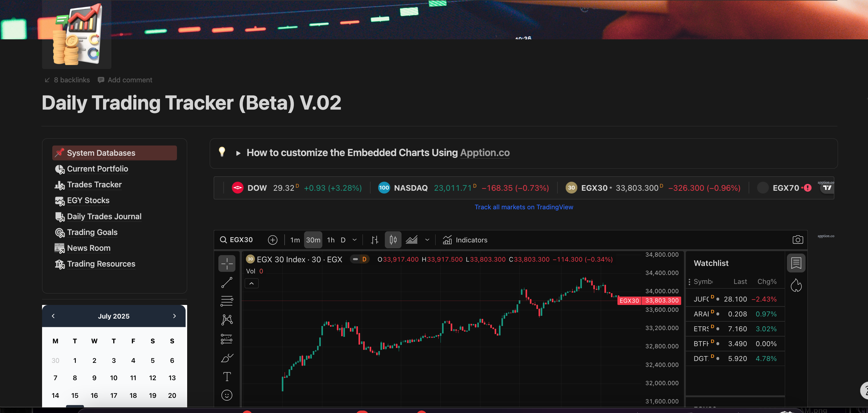
Task: Open the time interval dropdown arrow
Action: click(355, 240)
